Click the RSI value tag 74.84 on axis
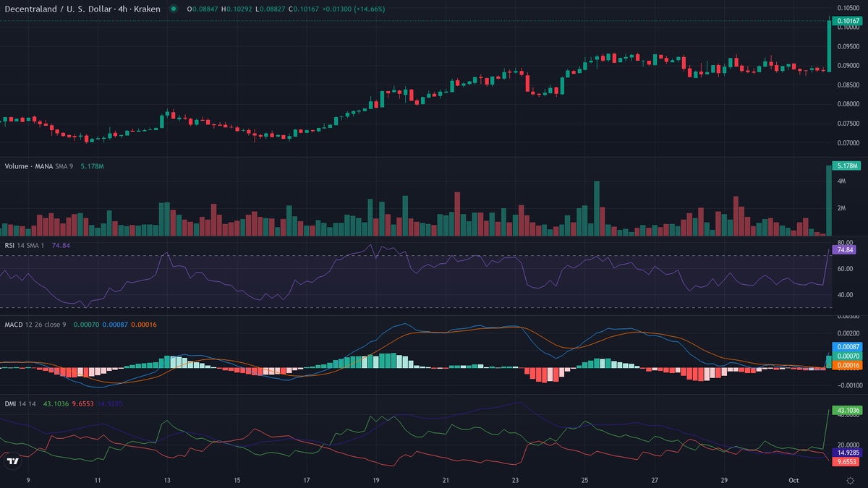This screenshot has height=488, width=868. [846, 249]
